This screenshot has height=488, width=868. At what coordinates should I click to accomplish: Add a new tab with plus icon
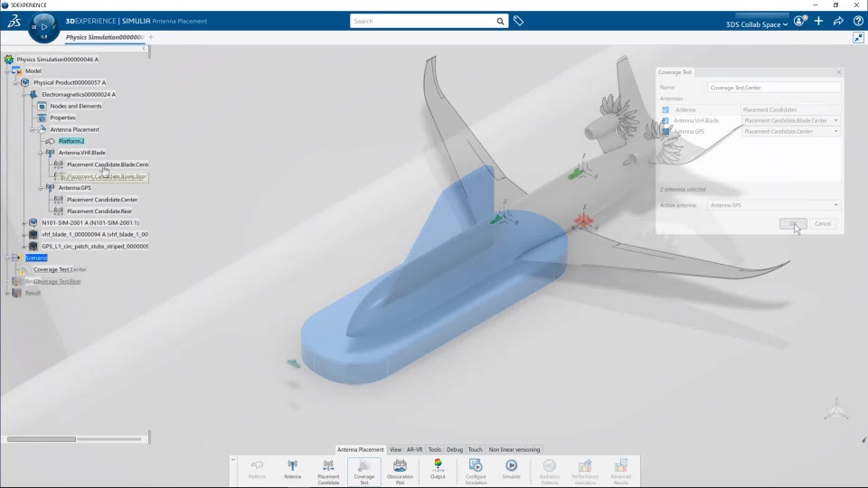(151, 37)
